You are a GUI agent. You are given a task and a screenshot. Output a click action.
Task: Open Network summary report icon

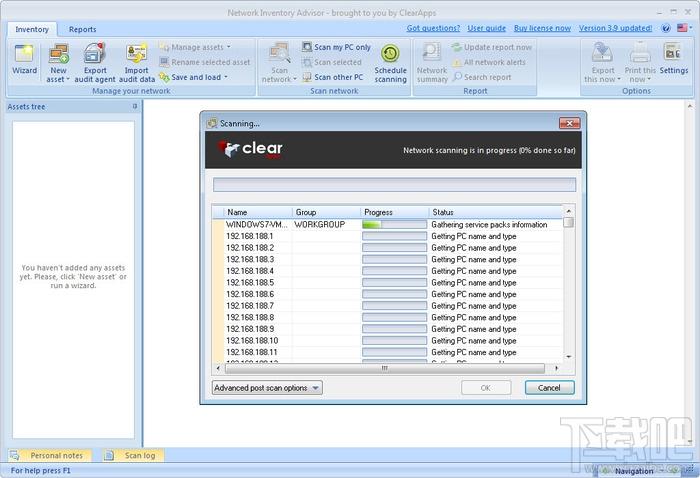[432, 54]
